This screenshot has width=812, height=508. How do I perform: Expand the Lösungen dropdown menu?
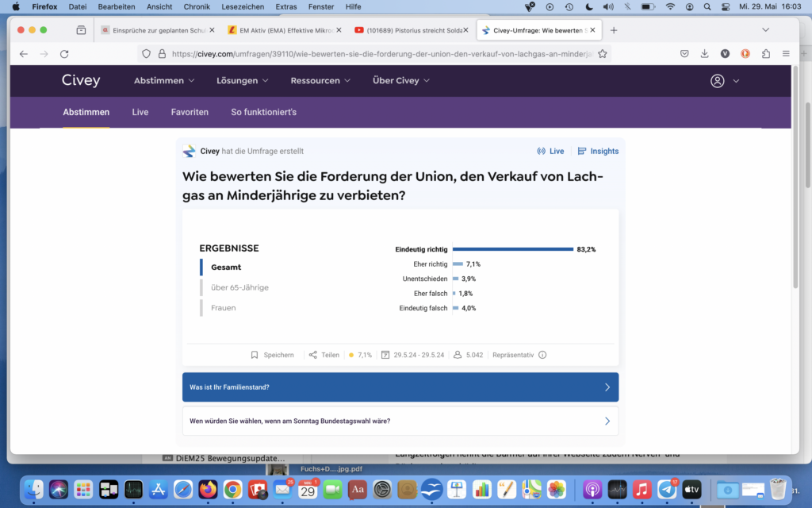pos(242,81)
